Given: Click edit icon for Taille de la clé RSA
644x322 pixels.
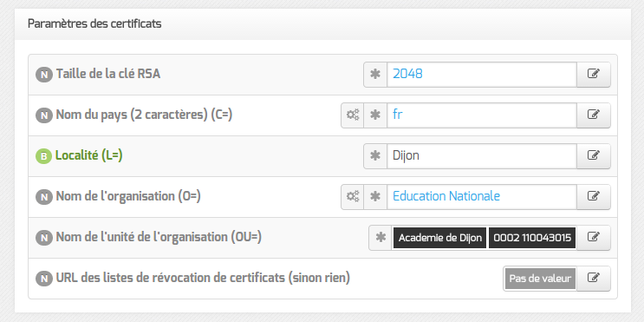Looking at the screenshot, I should click(x=594, y=75).
